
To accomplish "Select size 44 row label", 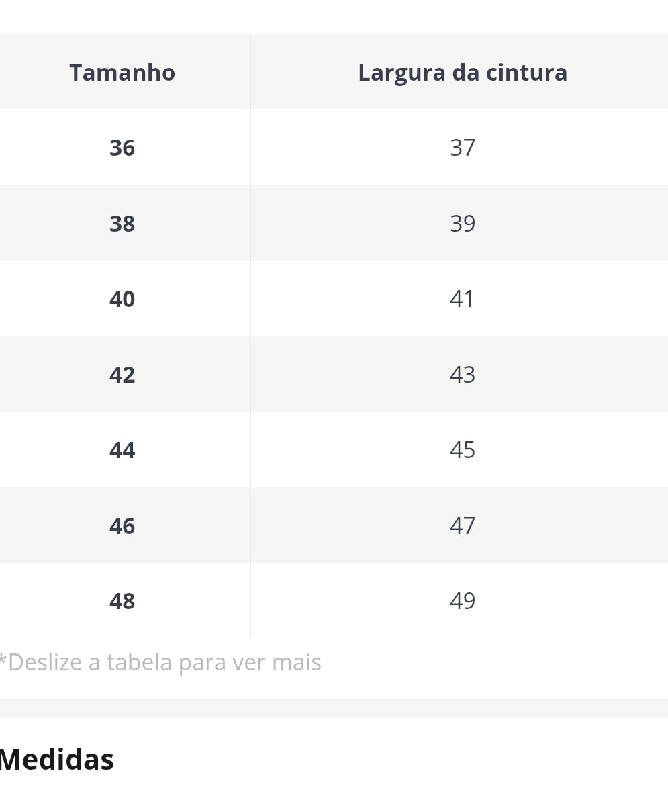I will pyautogui.click(x=122, y=450).
